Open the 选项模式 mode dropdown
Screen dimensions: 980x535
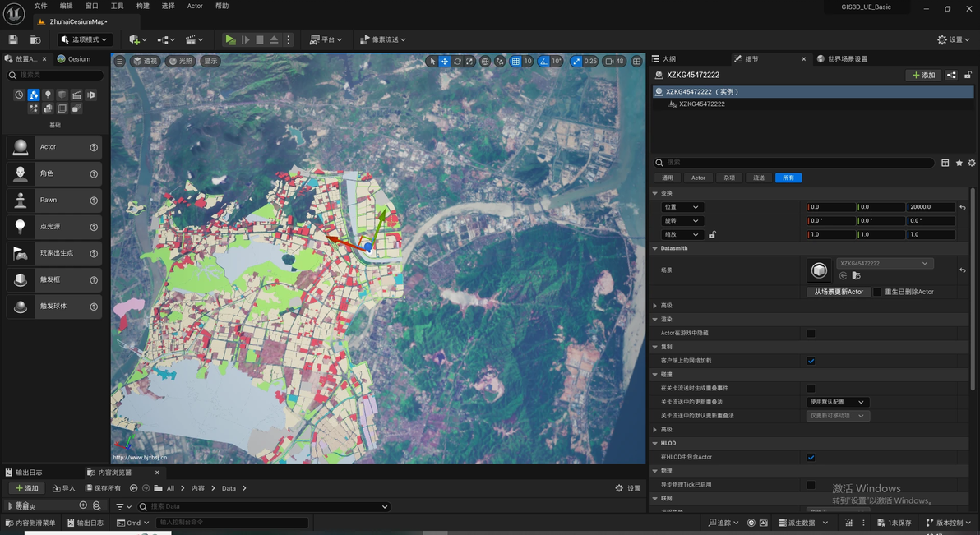84,39
